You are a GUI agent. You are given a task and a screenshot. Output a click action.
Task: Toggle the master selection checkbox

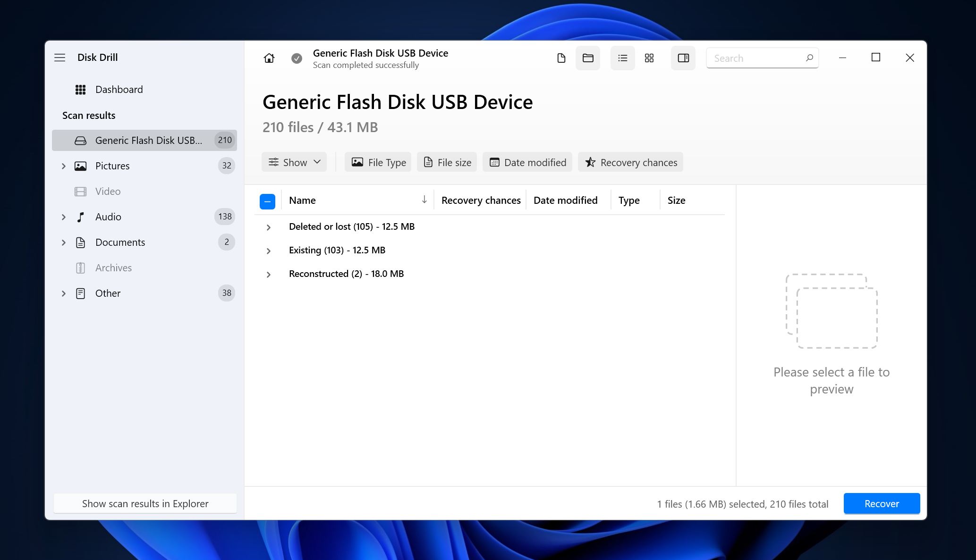[x=266, y=201]
